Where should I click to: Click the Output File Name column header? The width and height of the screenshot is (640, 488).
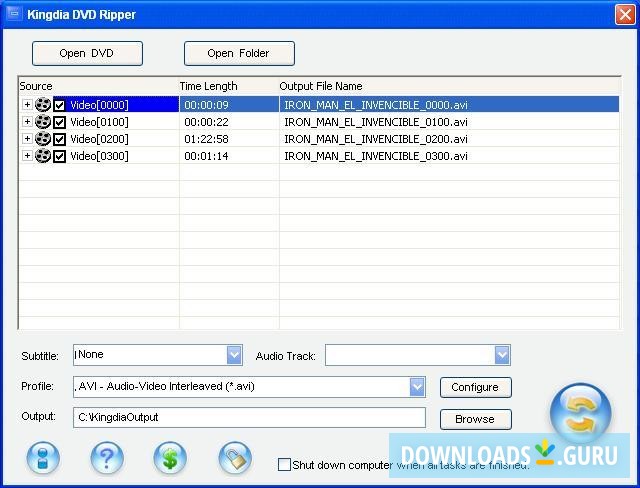click(449, 86)
